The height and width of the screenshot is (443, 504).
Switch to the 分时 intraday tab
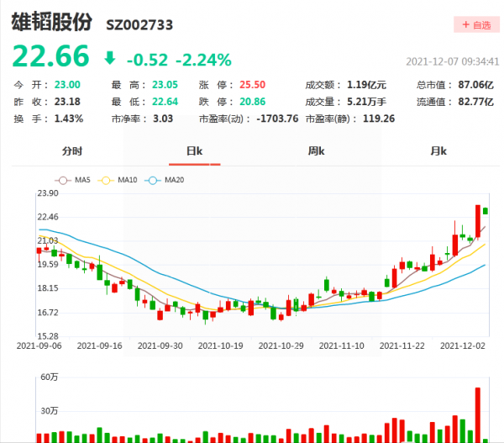(72, 150)
